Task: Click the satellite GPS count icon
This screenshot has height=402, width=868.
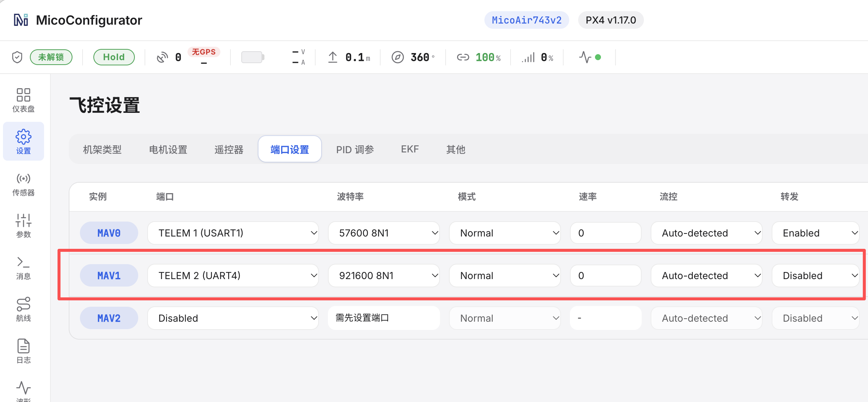Action: 162,57
